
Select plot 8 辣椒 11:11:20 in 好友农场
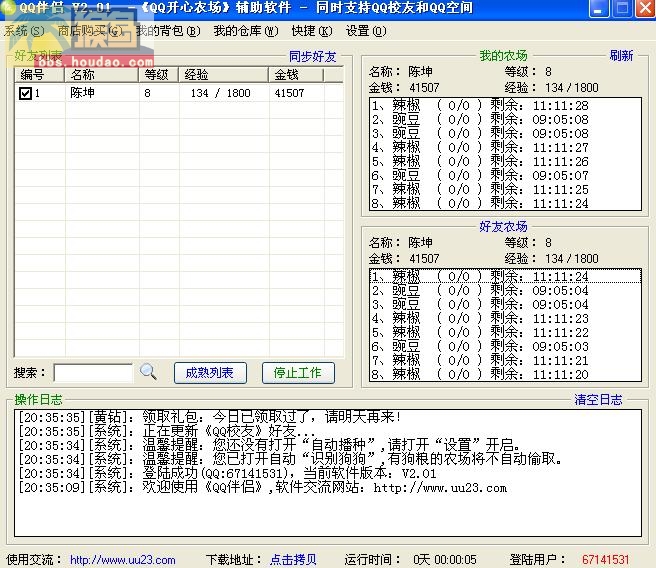pyautogui.click(x=505, y=374)
